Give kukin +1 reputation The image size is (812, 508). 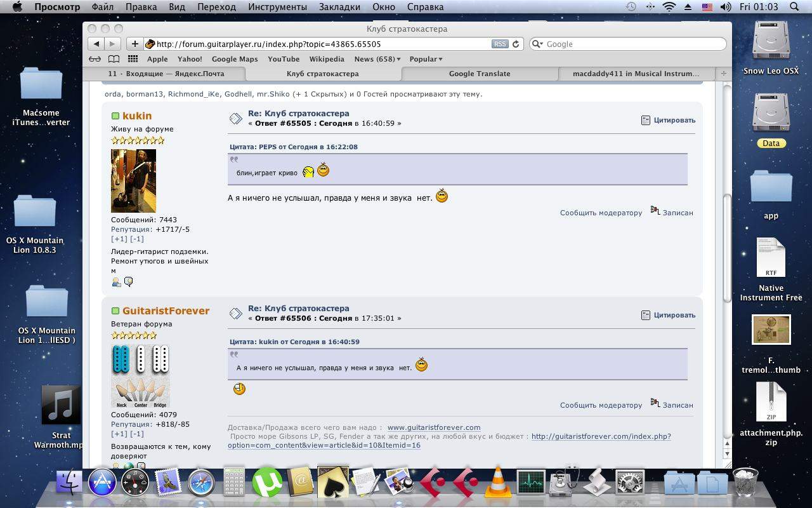click(119, 239)
